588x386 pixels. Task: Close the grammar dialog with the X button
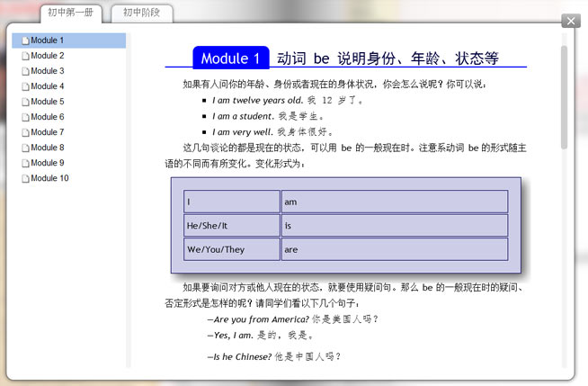(x=571, y=21)
